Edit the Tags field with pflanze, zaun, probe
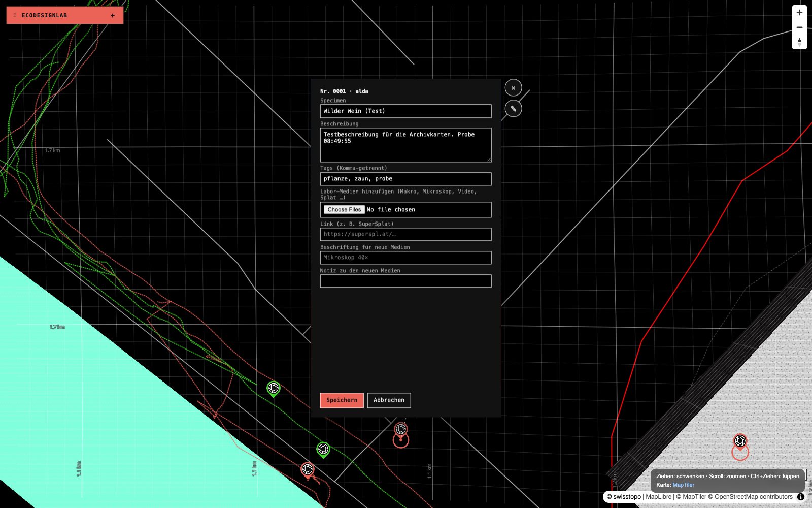812x508 pixels. 405,179
